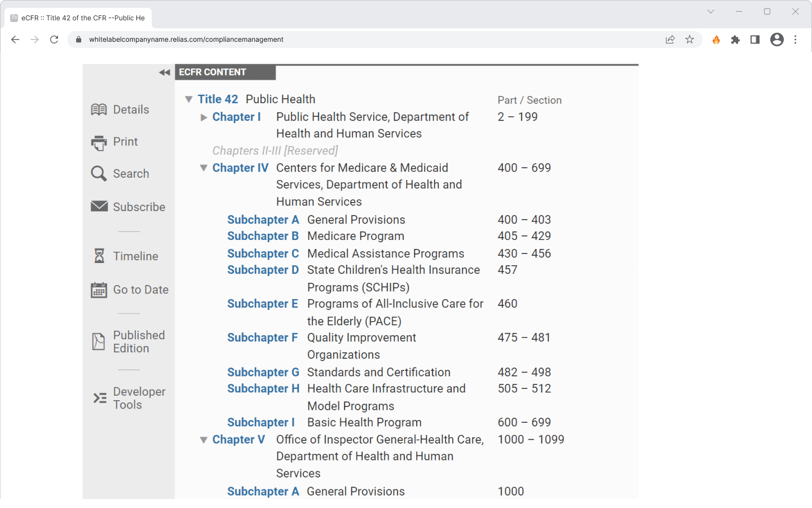This screenshot has width=812, height=508.
Task: Select the Search magnifier icon
Action: click(x=99, y=174)
